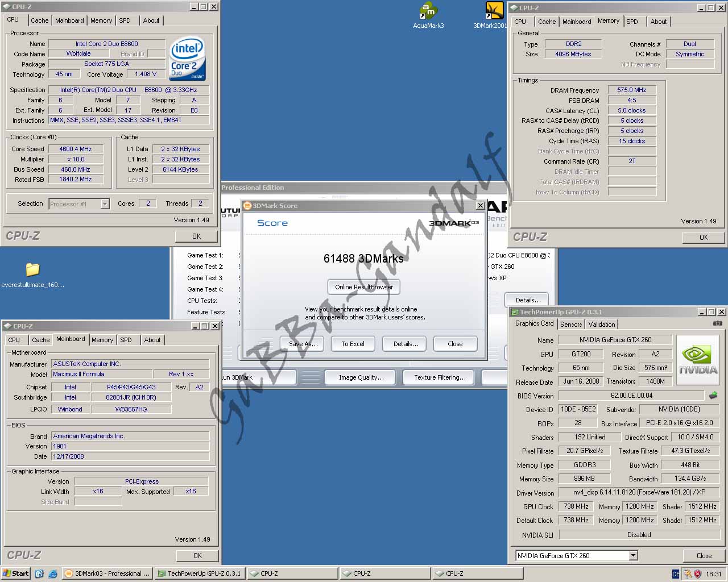Image resolution: width=728 pixels, height=582 pixels.
Task: Click the Texture Filtering button in 3DMark03
Action: click(440, 377)
